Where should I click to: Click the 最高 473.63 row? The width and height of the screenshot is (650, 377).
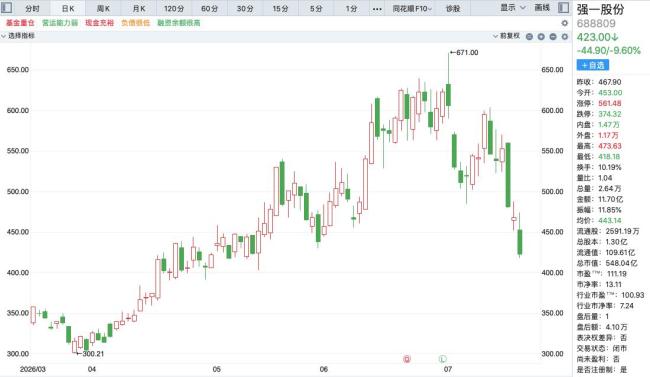pyautogui.click(x=599, y=146)
